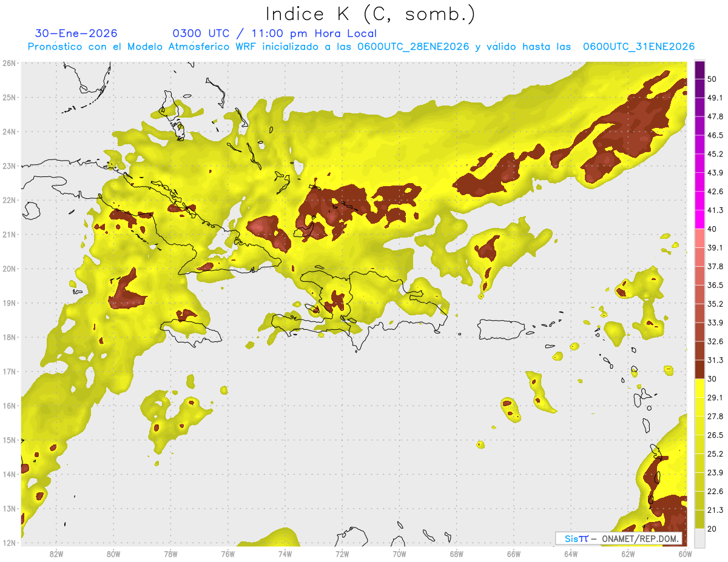
Task: Click the 62W longitude label
Action: tap(629, 554)
